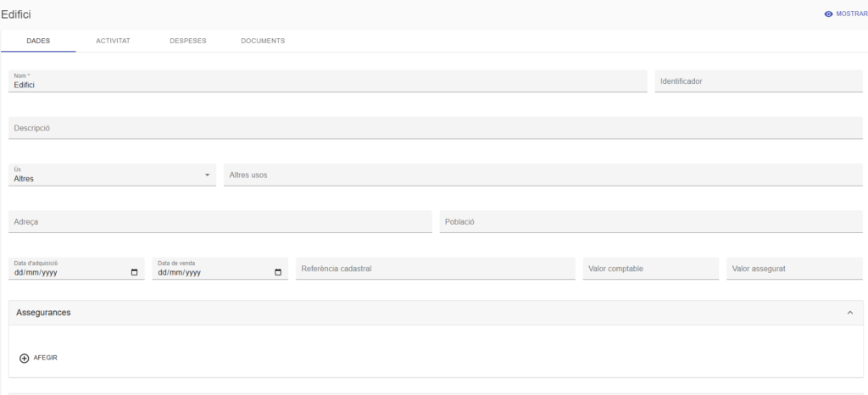The width and height of the screenshot is (868, 395).
Task: Focus the Població field
Action: [650, 221]
